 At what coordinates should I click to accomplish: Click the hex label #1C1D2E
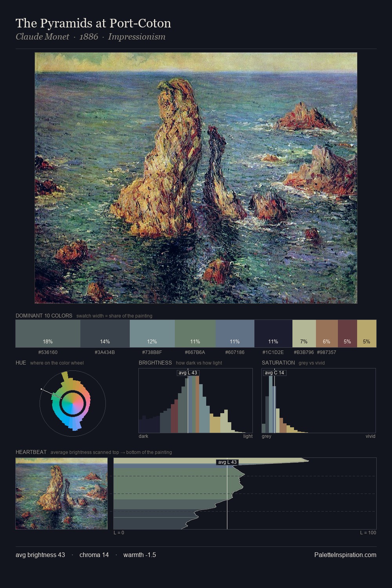273,352
